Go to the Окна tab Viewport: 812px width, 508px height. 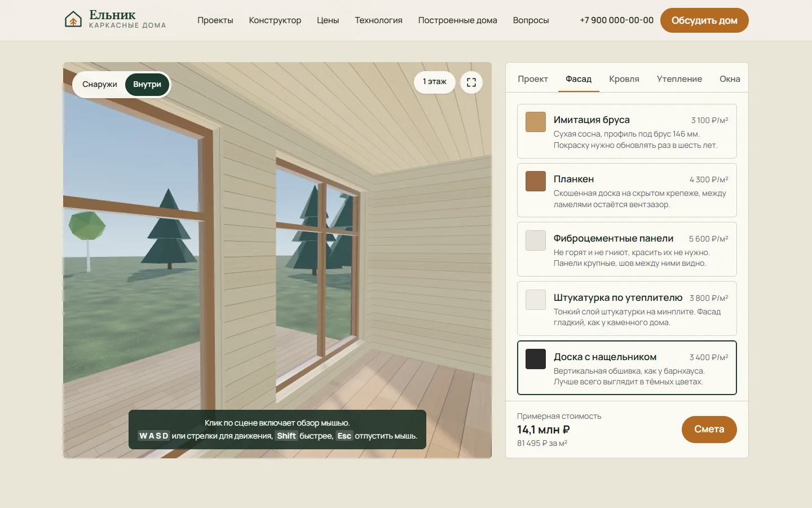click(x=730, y=79)
